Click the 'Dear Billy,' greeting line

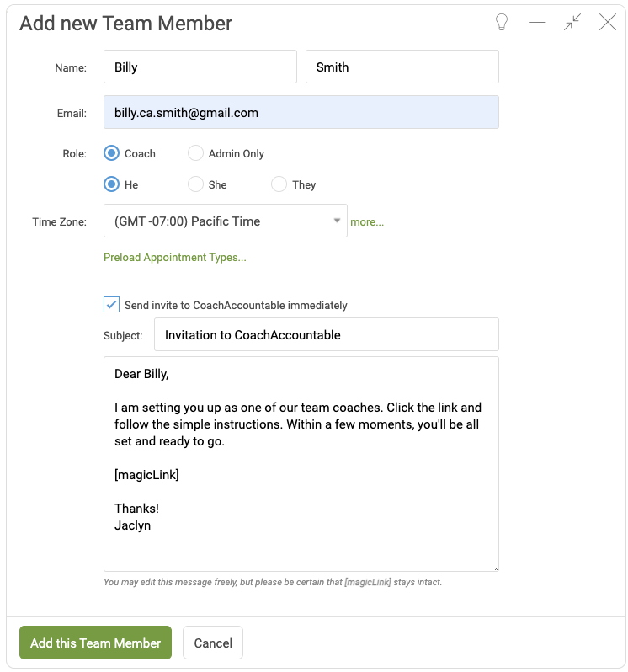tap(141, 374)
